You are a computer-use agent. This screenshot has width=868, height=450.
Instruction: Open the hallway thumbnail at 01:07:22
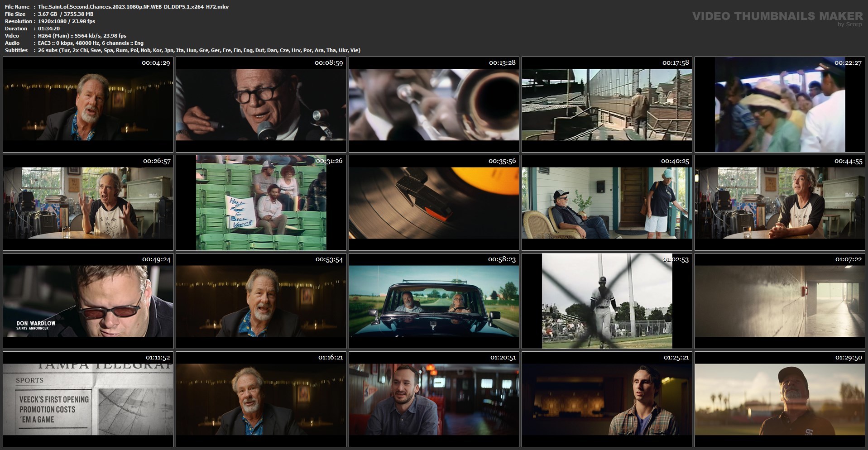(x=780, y=301)
